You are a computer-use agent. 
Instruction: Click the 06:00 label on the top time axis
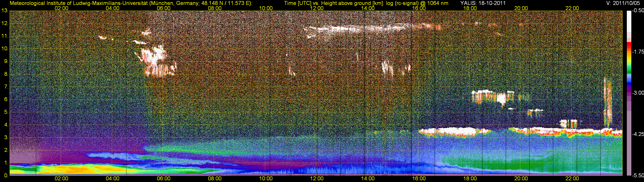pyautogui.click(x=164, y=8)
